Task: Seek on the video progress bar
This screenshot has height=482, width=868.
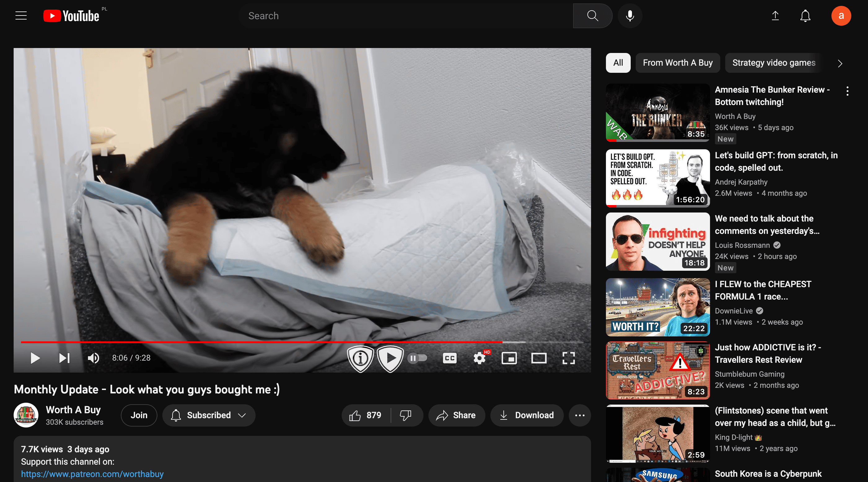Action: coord(302,342)
